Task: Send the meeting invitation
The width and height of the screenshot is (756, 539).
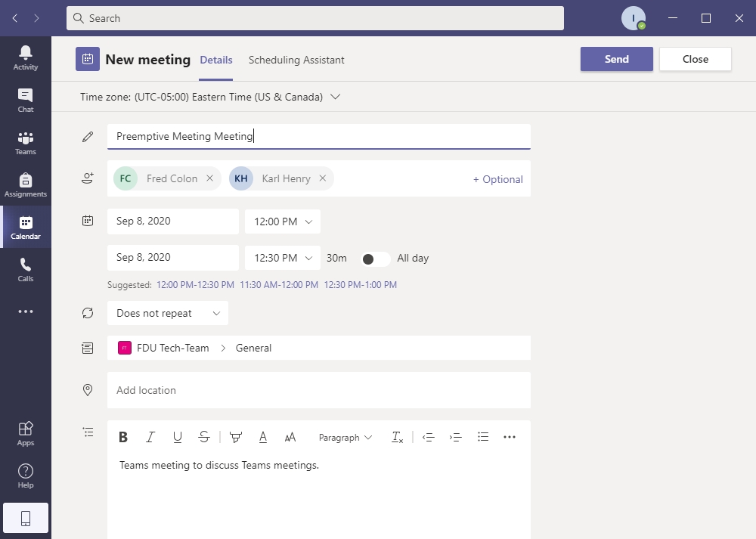Action: click(616, 59)
